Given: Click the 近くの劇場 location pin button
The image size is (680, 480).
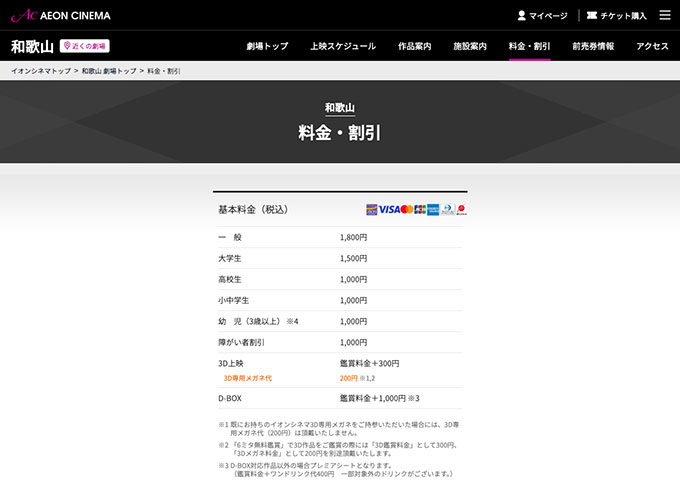Looking at the screenshot, I should click(x=85, y=46).
